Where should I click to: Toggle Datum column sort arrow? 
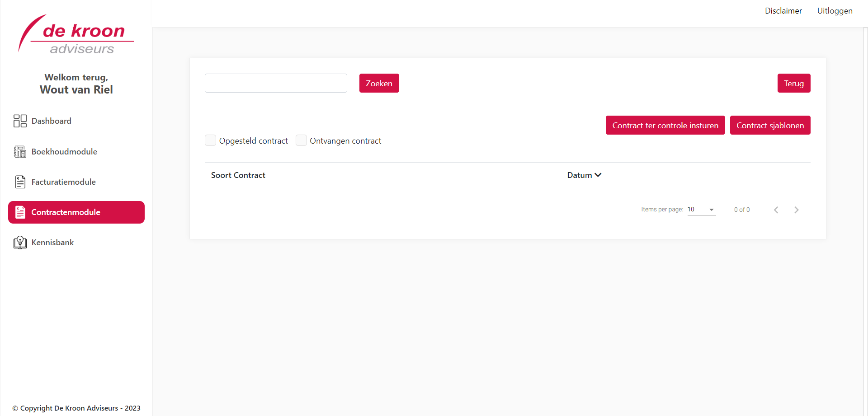point(598,175)
